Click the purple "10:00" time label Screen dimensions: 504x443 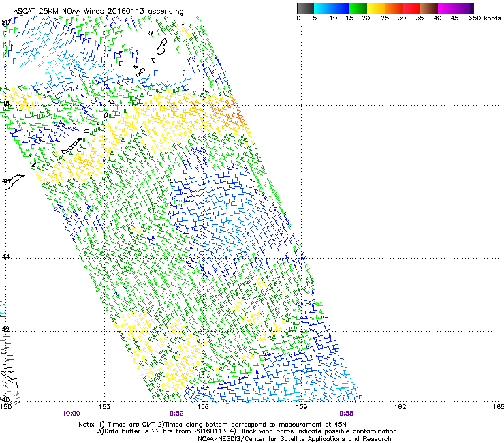[71, 414]
